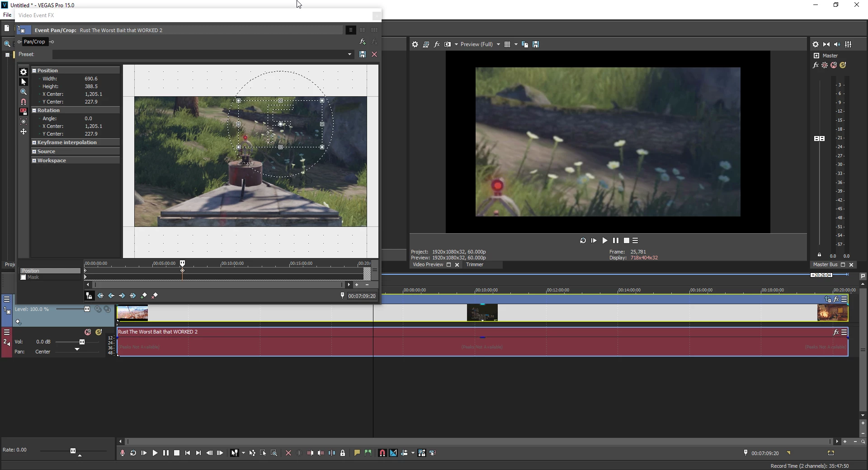
Task: Expand the Workspace property group
Action: [34, 160]
